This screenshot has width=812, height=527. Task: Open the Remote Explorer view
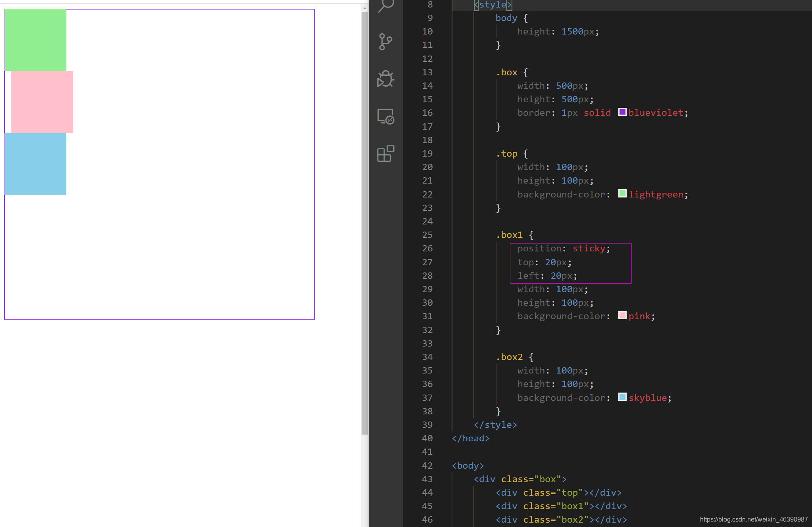(385, 117)
